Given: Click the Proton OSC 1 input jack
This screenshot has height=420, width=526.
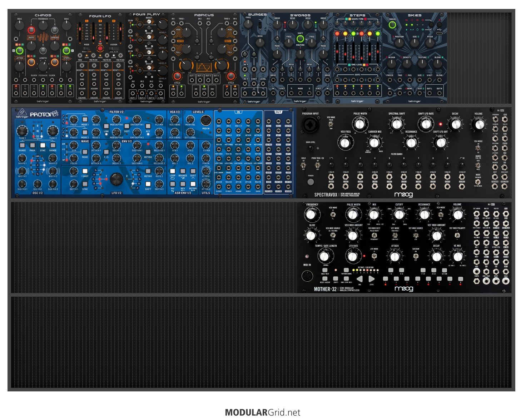Looking at the screenshot, I should 219,121.
